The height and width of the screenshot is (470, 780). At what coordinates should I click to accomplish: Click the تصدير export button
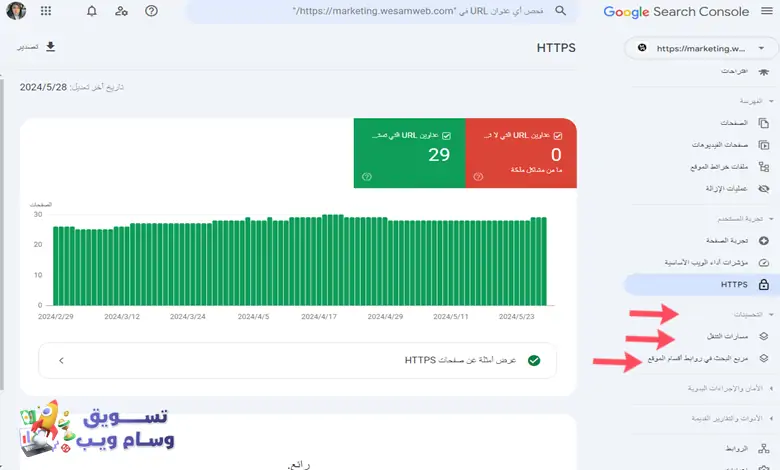(36, 47)
